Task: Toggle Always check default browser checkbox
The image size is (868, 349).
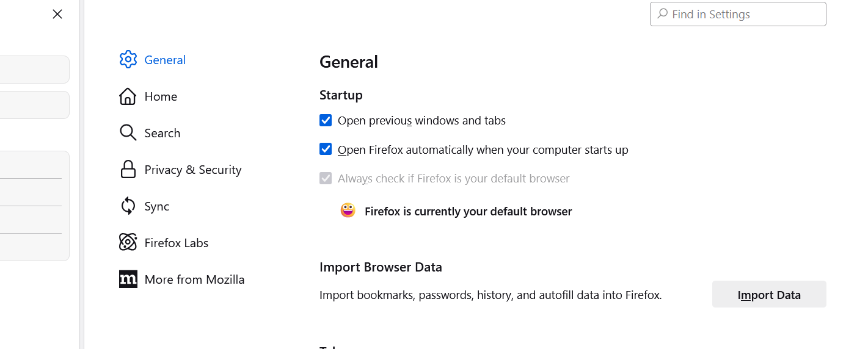Action: [x=326, y=178]
